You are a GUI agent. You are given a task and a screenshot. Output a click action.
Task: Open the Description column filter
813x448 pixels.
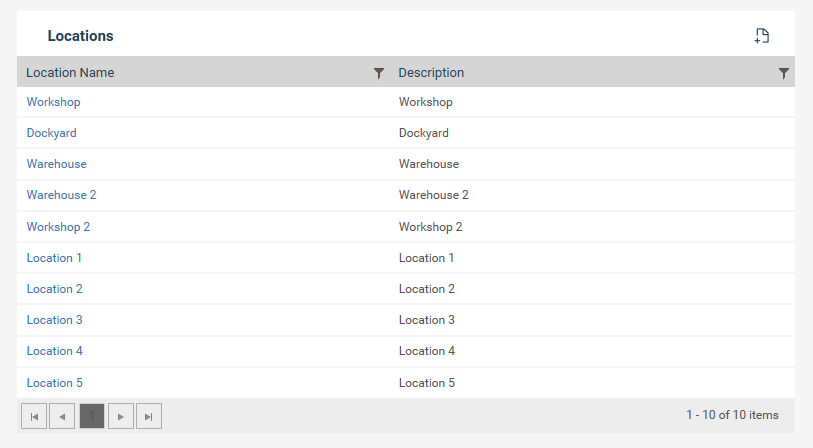[784, 73]
